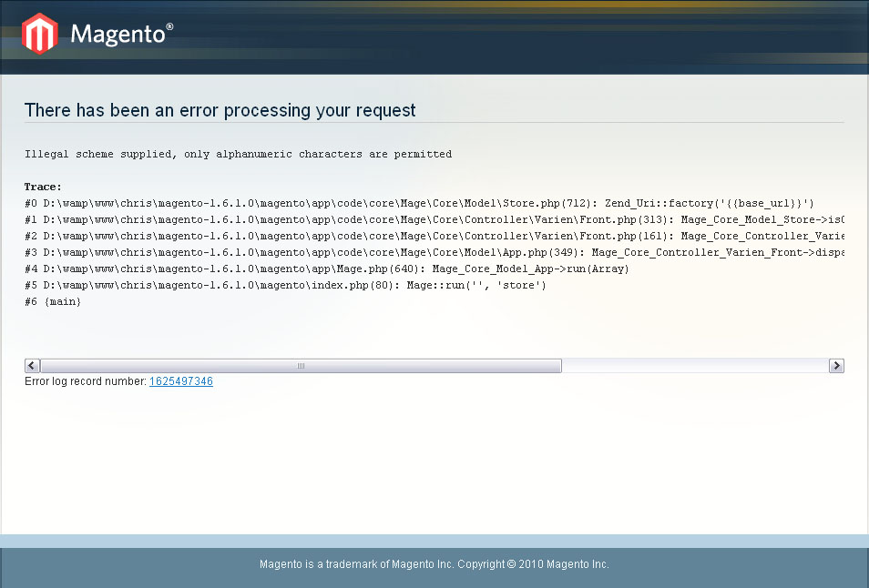869x588 pixels.
Task: Select trace line #2 Front.php(161)
Action: tap(434, 236)
